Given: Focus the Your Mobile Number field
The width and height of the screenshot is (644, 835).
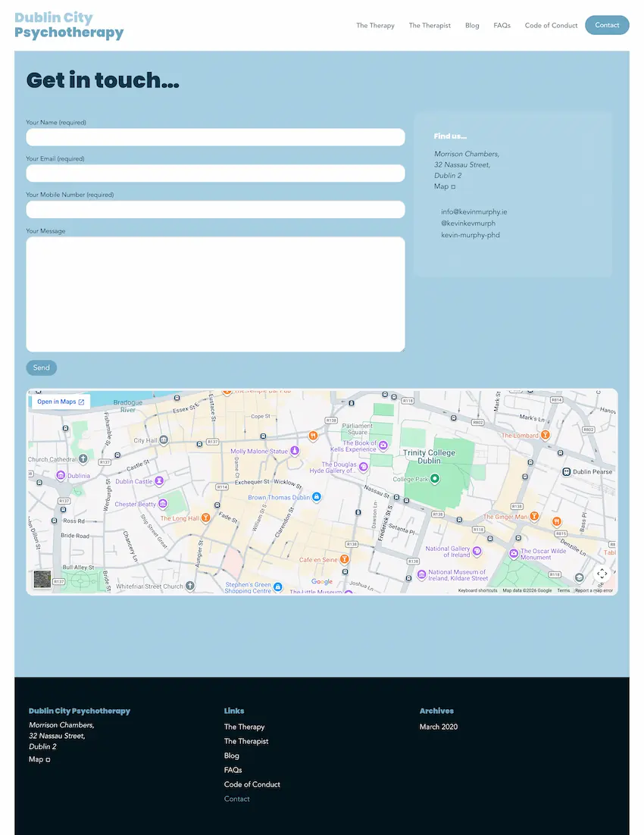Looking at the screenshot, I should pos(215,209).
